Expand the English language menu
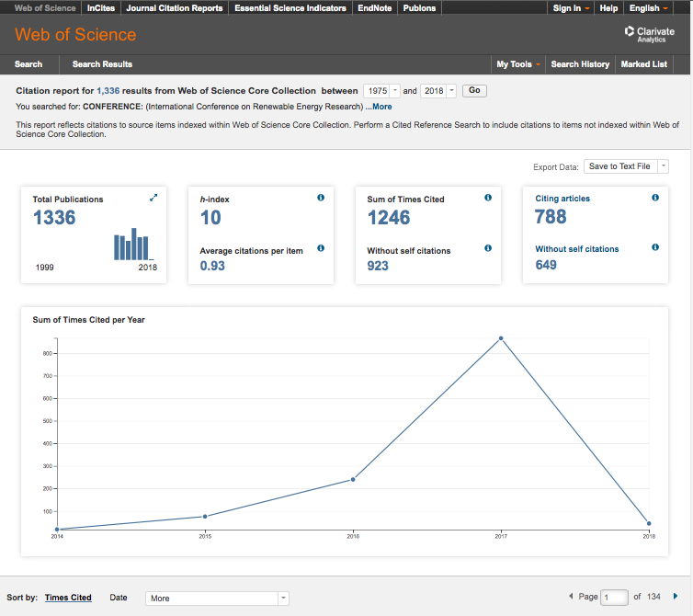 [648, 8]
